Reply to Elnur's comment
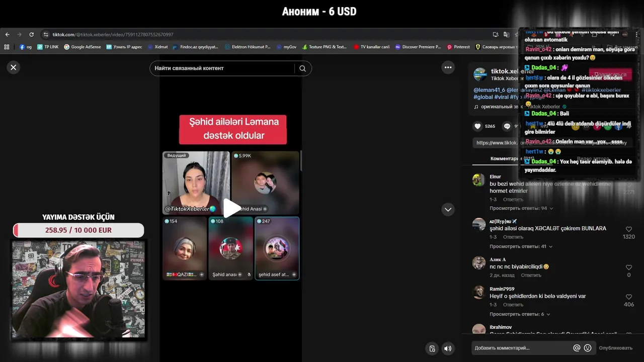The height and width of the screenshot is (362, 644). coord(513,200)
